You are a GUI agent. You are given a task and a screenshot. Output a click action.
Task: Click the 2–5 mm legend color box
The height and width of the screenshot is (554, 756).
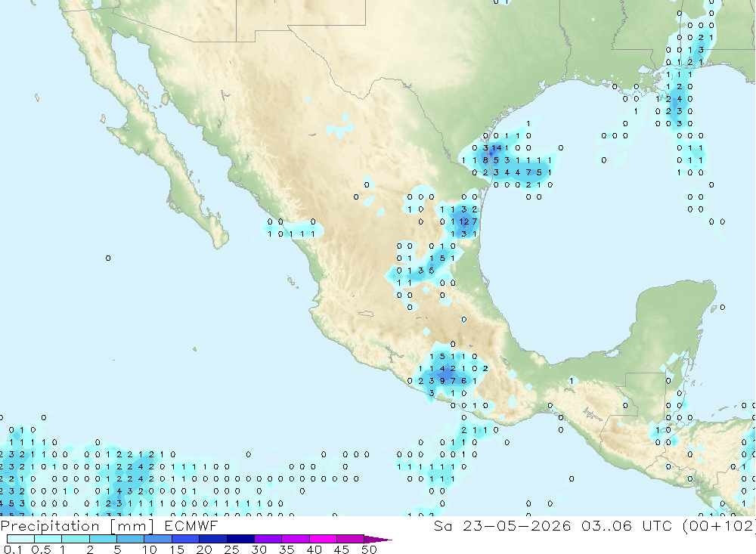pyautogui.click(x=103, y=539)
